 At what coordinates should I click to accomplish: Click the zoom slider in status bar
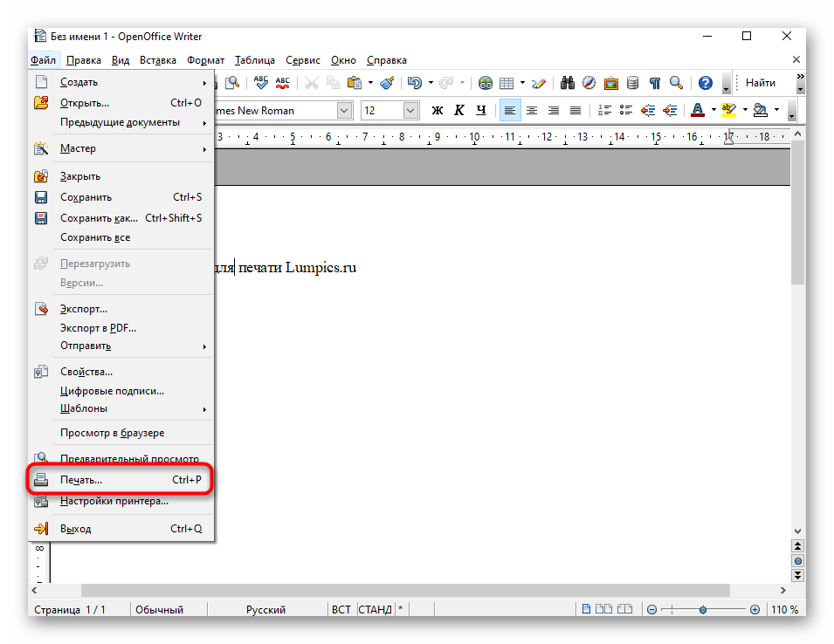click(705, 609)
